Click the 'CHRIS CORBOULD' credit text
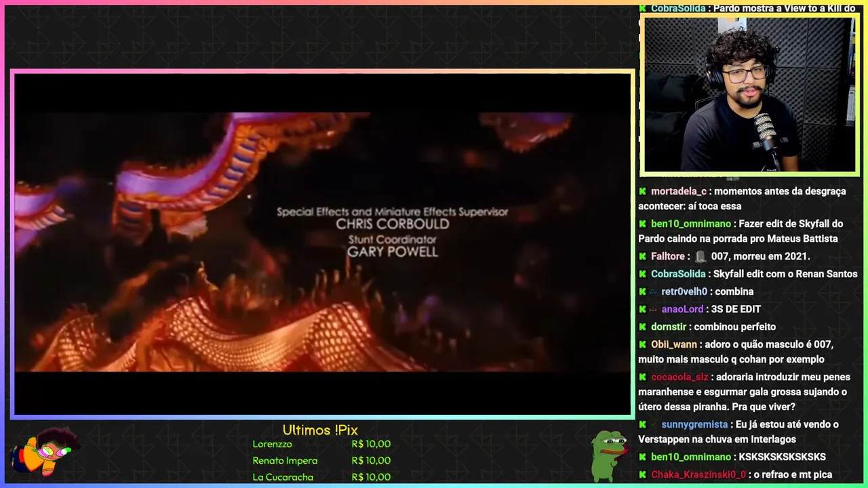The width and height of the screenshot is (868, 488). [x=393, y=224]
